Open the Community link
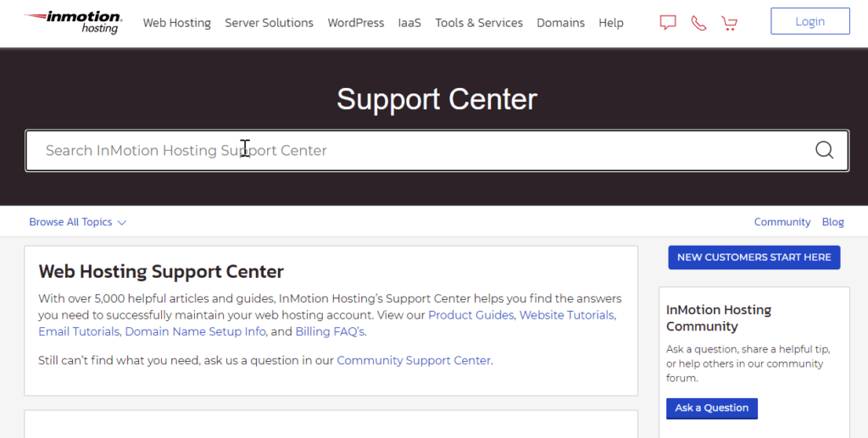This screenshot has height=438, width=868. point(782,222)
